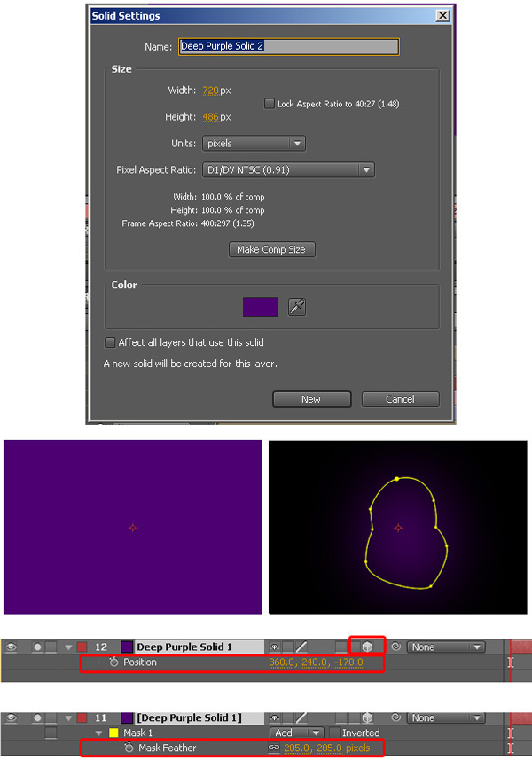This screenshot has width=532, height=768.
Task: Click the quality slash switch on layer 11
Action: pos(301,717)
